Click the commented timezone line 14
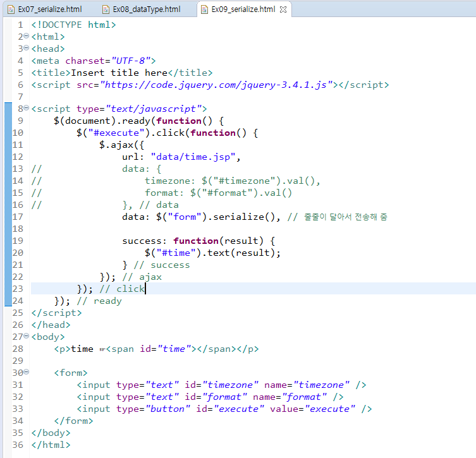The height and width of the screenshot is (458, 476). tap(233, 181)
